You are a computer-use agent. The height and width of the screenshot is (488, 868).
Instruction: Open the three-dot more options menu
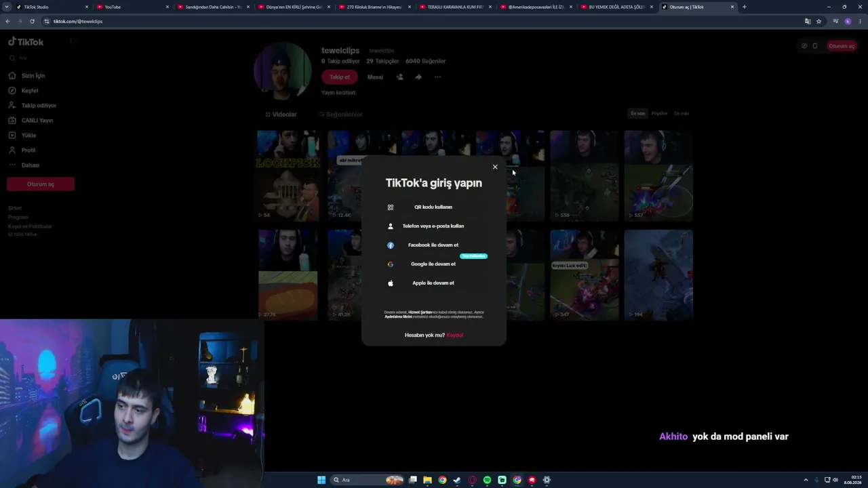click(x=437, y=77)
